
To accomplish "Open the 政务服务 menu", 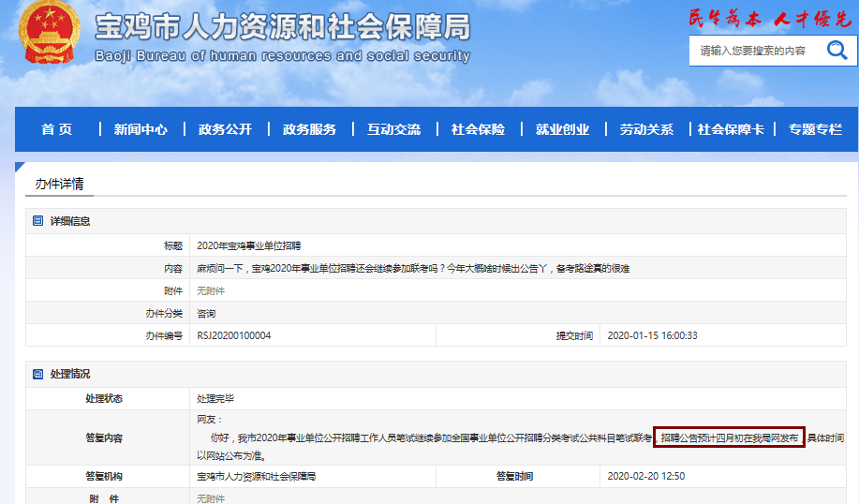I will click(x=309, y=129).
